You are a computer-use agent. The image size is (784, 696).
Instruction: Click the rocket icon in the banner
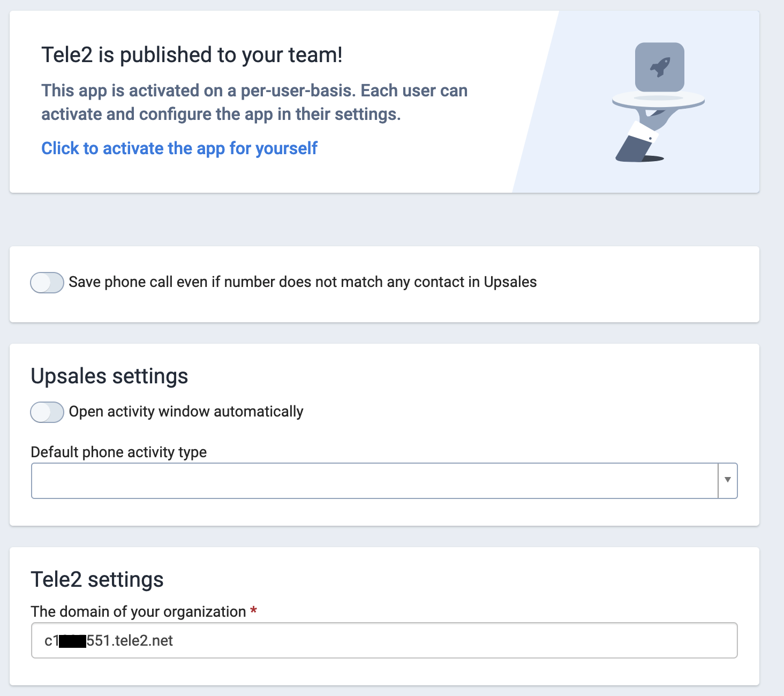click(x=660, y=67)
